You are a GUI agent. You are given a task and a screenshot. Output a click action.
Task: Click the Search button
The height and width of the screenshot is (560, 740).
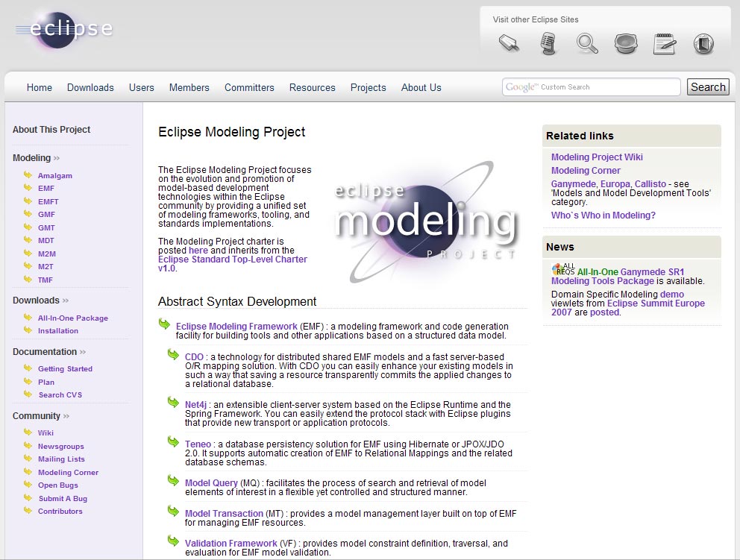click(708, 86)
